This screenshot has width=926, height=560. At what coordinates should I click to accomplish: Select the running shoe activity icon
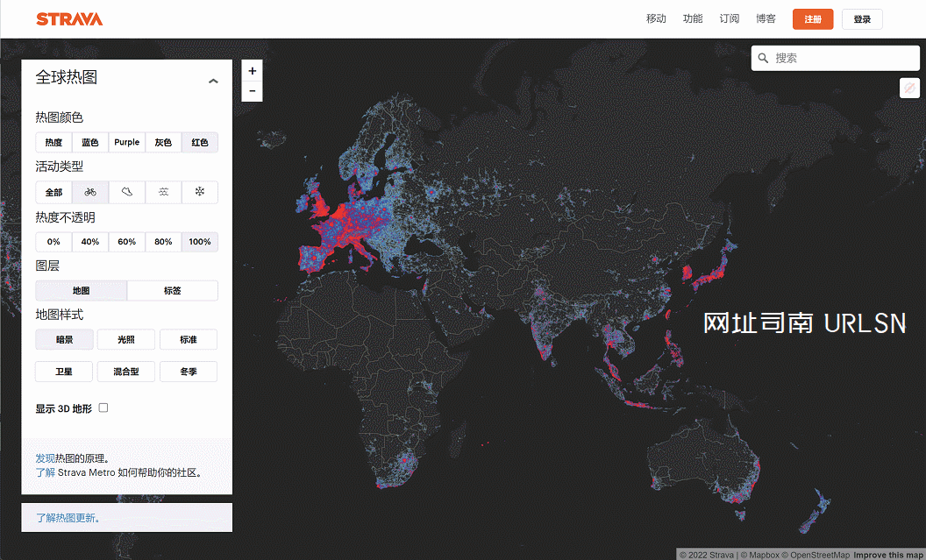127,192
